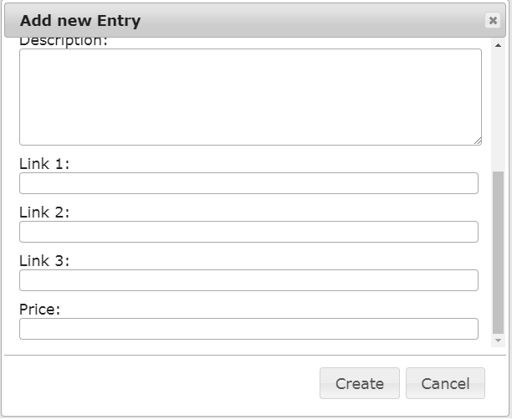Close the Add new Entry dialog

coord(492,21)
